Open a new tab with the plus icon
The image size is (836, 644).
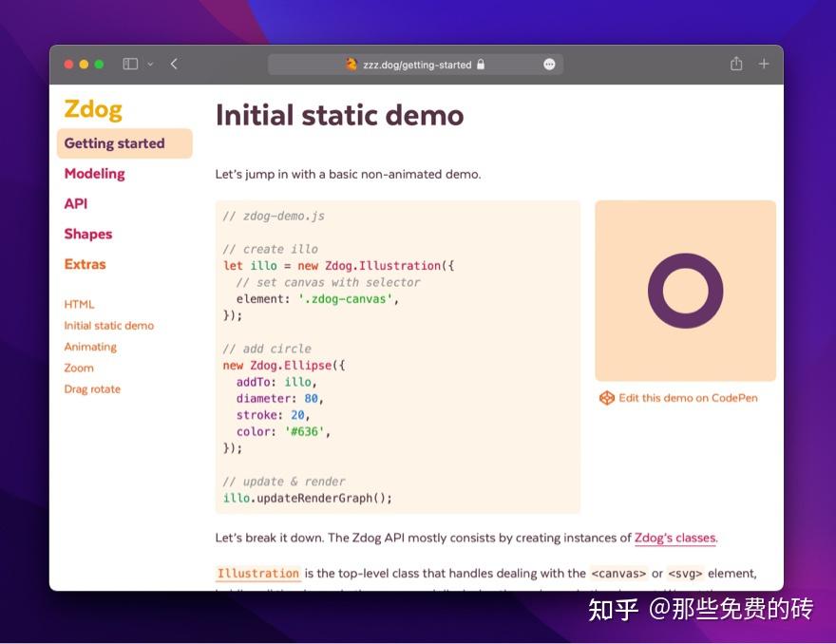coord(763,64)
